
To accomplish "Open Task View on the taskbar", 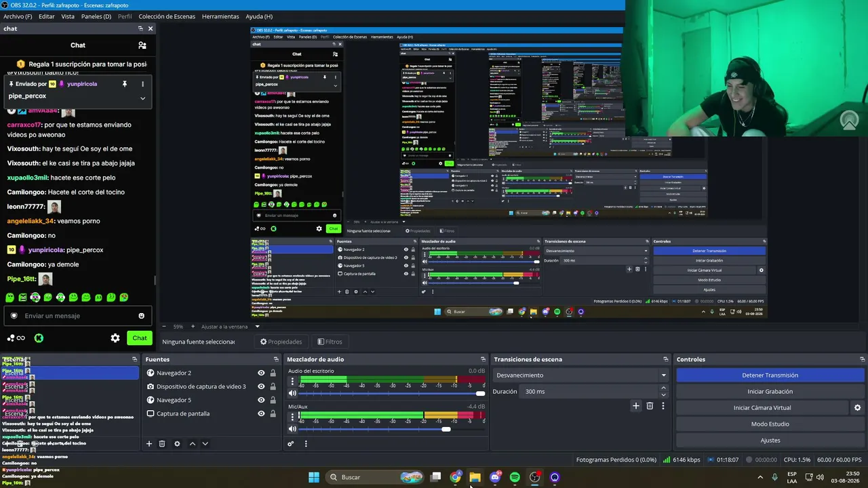I will 436,477.
